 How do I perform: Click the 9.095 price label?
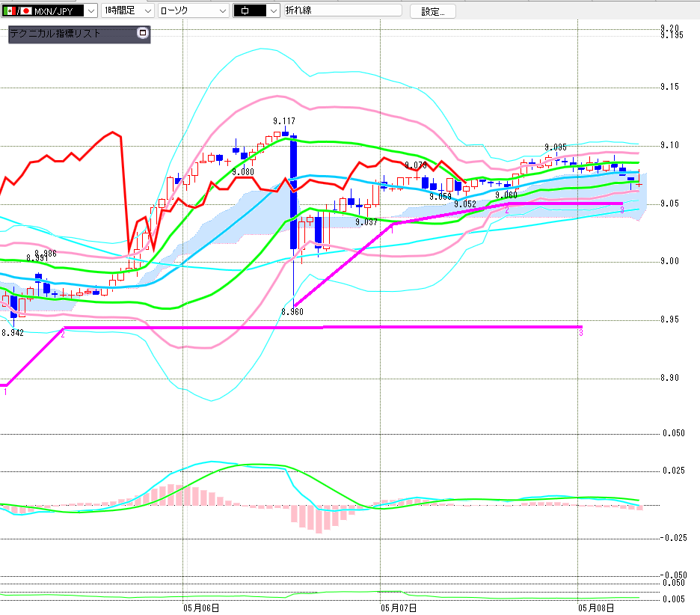click(x=556, y=147)
